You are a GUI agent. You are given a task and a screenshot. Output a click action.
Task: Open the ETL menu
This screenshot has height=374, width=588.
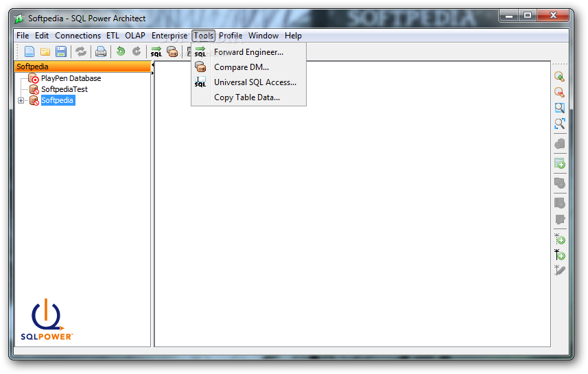point(113,36)
